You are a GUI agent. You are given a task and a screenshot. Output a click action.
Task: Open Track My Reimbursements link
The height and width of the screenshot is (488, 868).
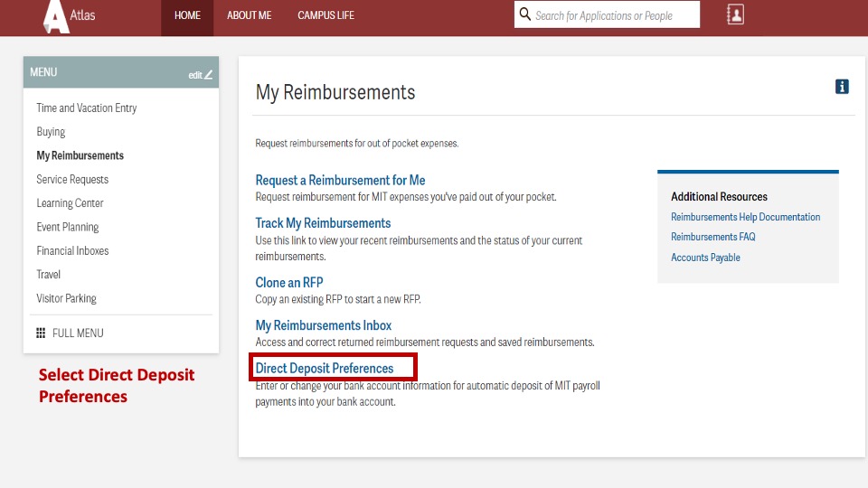323,223
